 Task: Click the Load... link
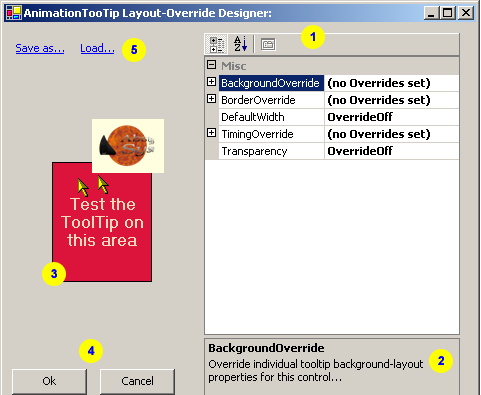(97, 48)
